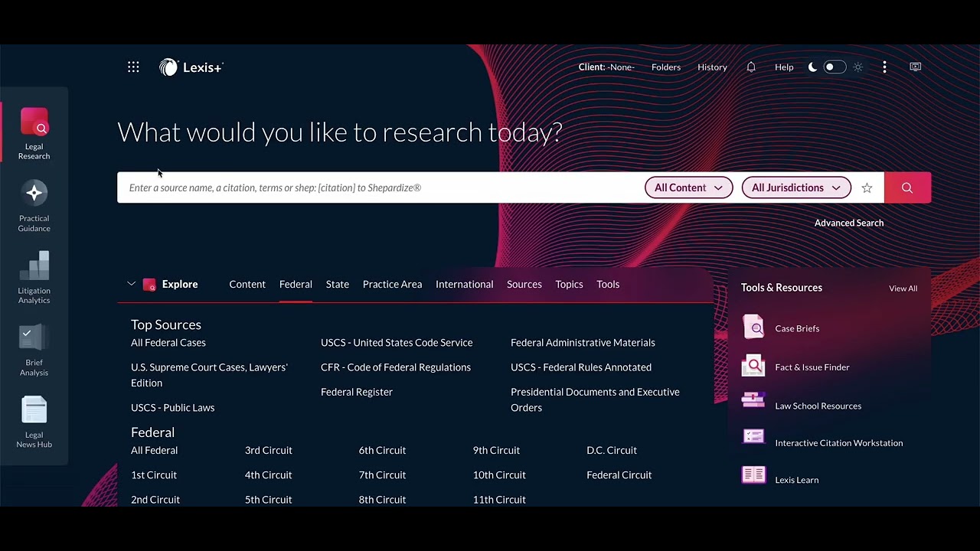Open the Topics tab
The height and width of the screenshot is (551, 980).
point(569,284)
